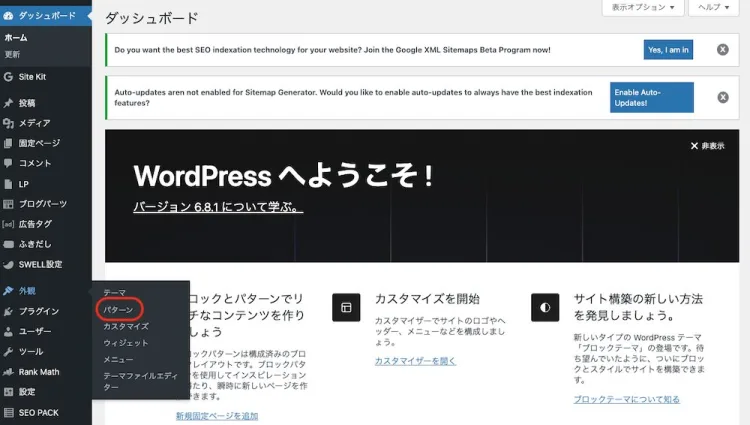Click the speech bubble icon beside コメント
This screenshot has width=750, height=425.
(8, 163)
